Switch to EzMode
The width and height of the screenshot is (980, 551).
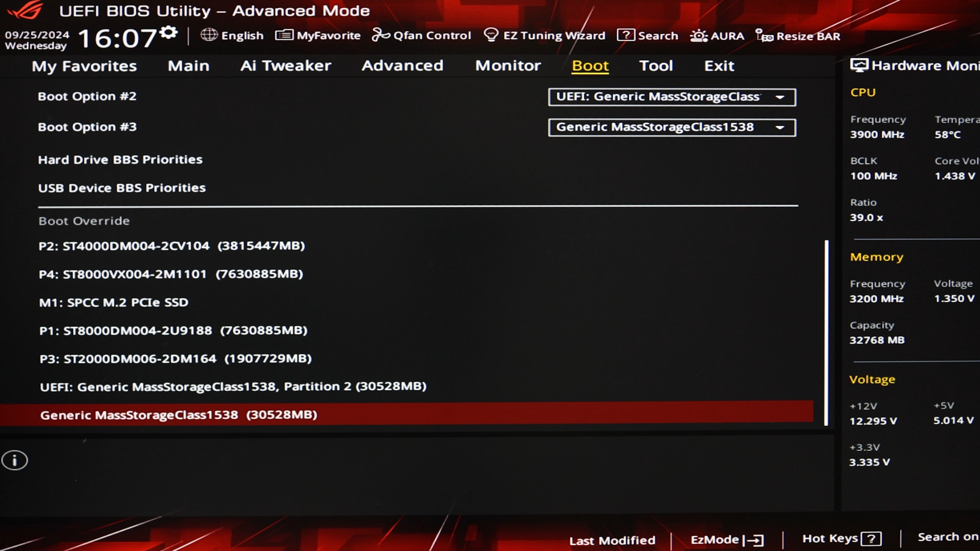tap(727, 540)
